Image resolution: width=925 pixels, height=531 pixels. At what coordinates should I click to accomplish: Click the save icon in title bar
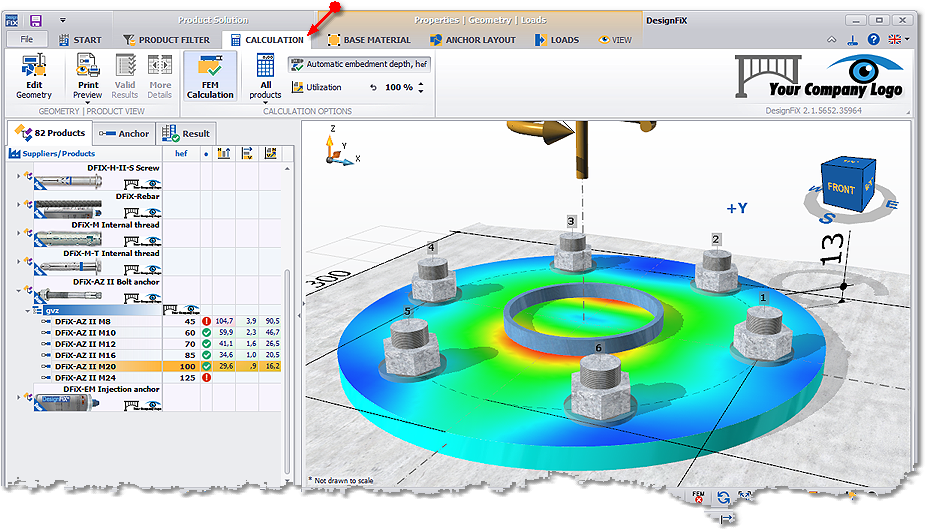pyautogui.click(x=35, y=21)
